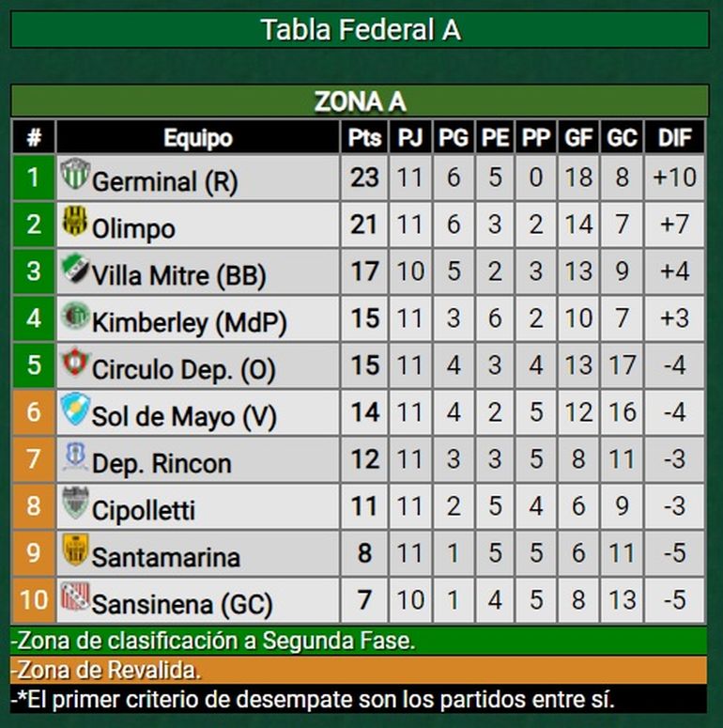723x728 pixels.
Task: Click the Olimpo club crest
Action: coord(74,222)
